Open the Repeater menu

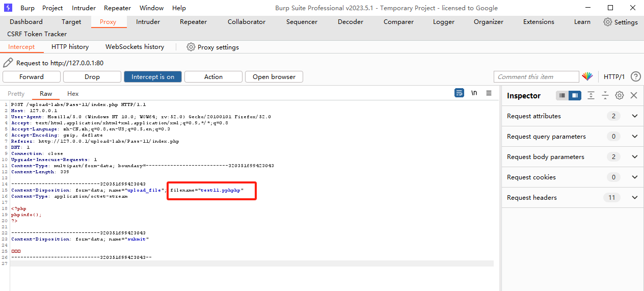tap(117, 8)
